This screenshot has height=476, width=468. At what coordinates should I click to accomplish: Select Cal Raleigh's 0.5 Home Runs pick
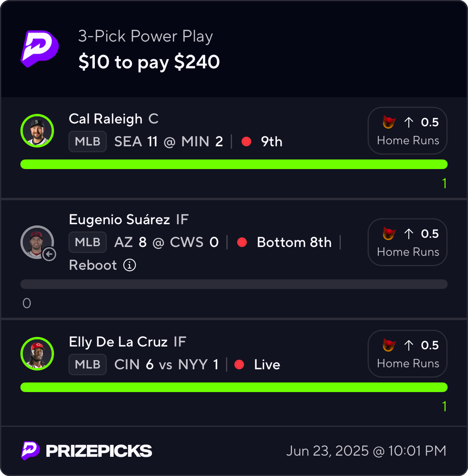(x=407, y=131)
